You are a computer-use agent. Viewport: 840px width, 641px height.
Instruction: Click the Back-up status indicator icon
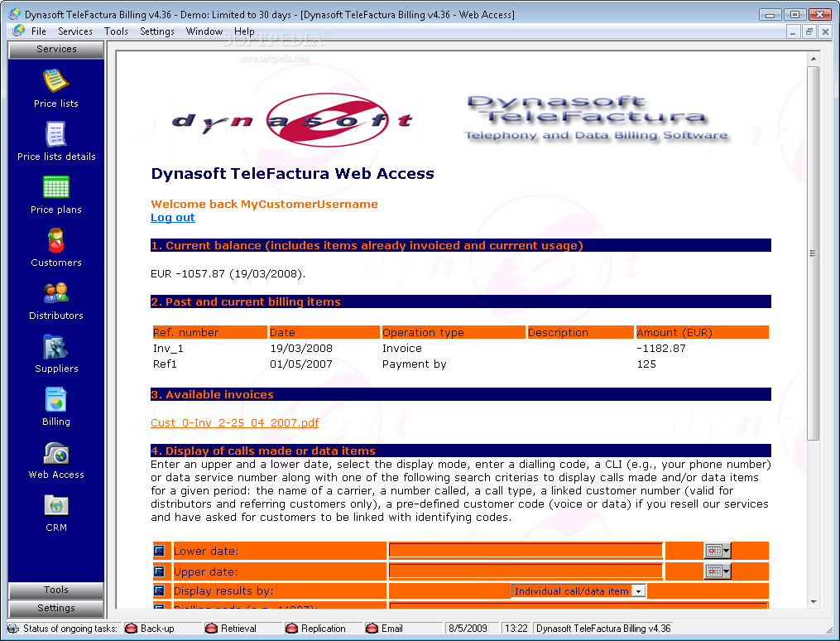(132, 628)
